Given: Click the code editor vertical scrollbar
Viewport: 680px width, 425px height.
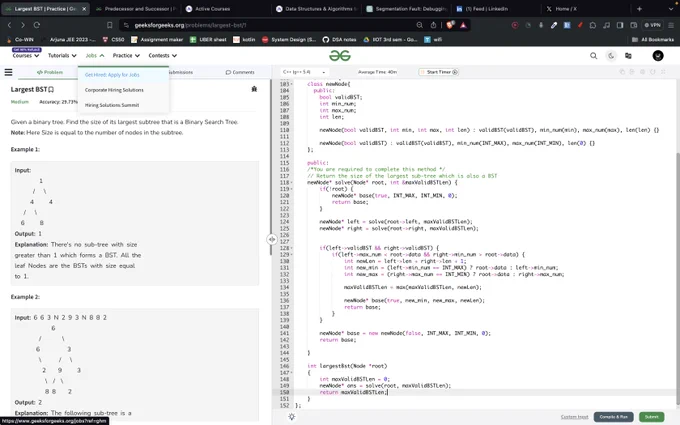Looking at the screenshot, I should (x=677, y=279).
